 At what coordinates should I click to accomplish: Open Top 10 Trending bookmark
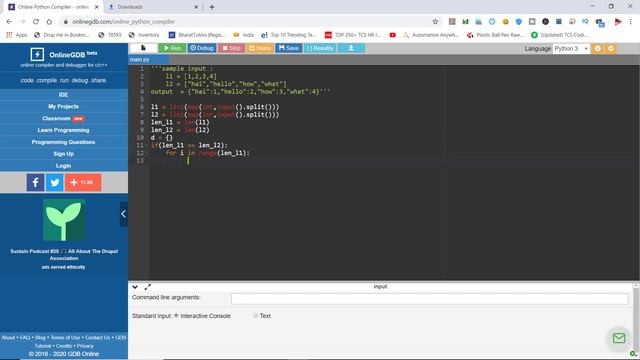point(289,35)
